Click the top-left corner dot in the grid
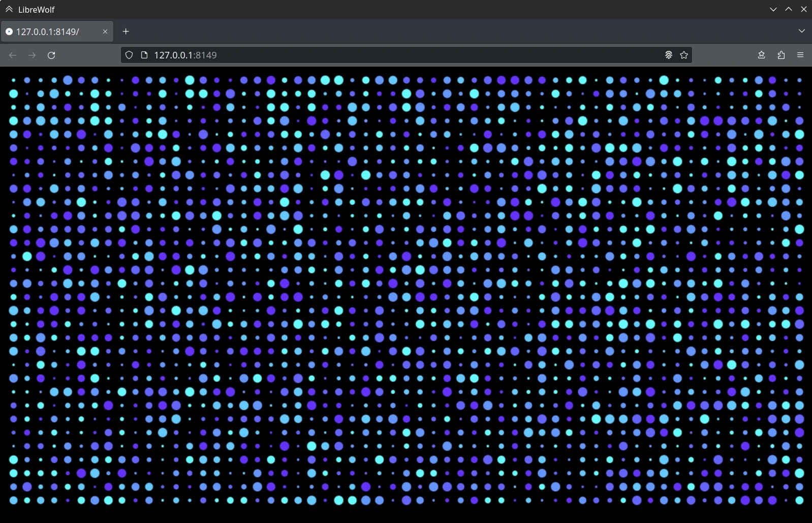Viewport: 812px width, 523px height. tap(14, 80)
